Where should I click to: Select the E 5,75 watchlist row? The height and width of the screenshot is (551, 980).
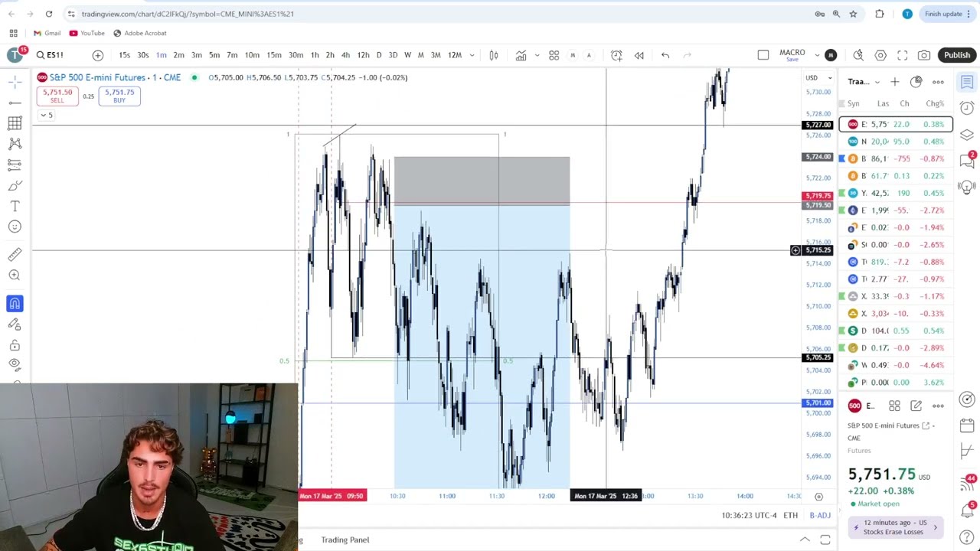[x=896, y=124]
